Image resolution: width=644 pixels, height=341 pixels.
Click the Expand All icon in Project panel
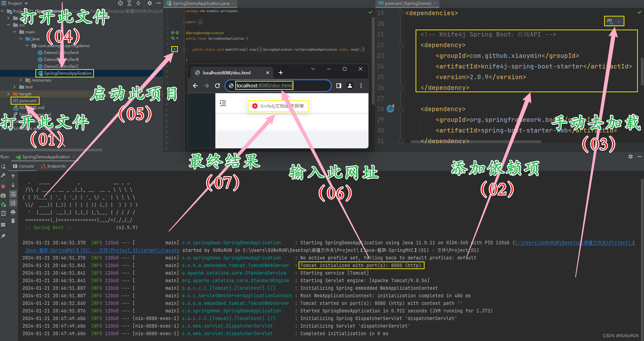coord(129,3)
